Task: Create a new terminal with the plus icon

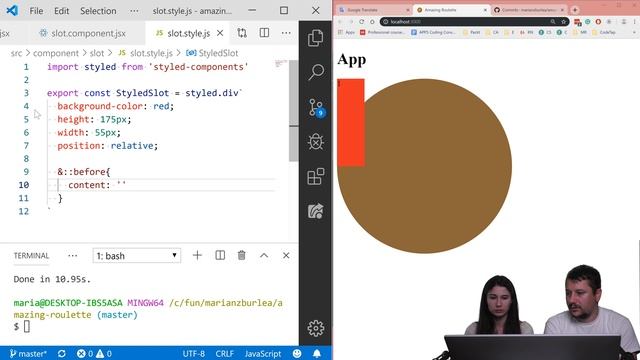Action: [x=197, y=256]
